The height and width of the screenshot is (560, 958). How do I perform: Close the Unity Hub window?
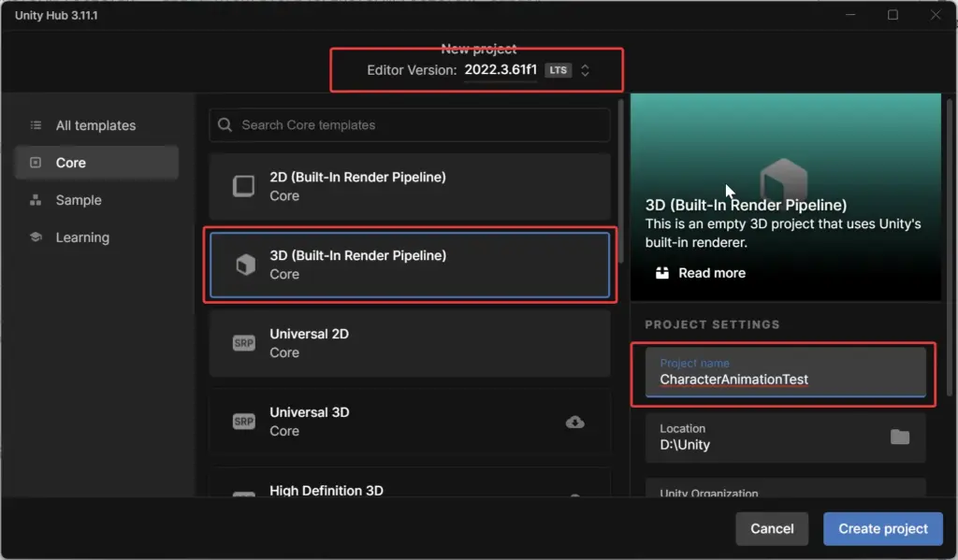coord(936,15)
